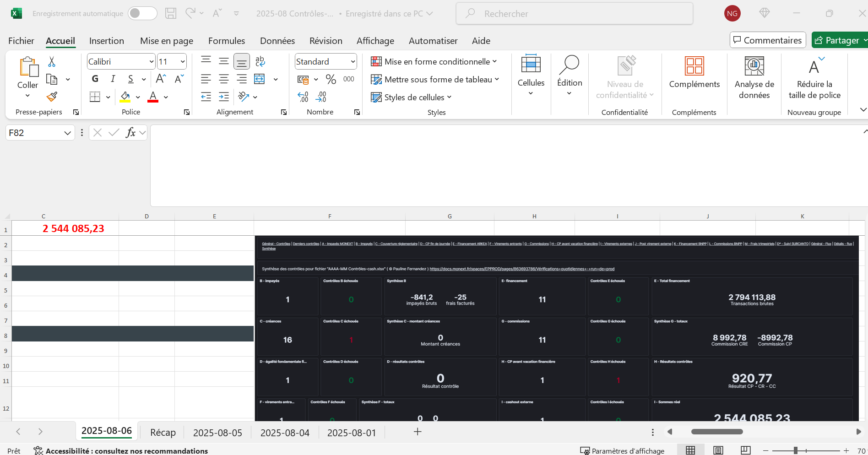
Task: Switch to Page Layout view in status bar
Action: pyautogui.click(x=718, y=450)
